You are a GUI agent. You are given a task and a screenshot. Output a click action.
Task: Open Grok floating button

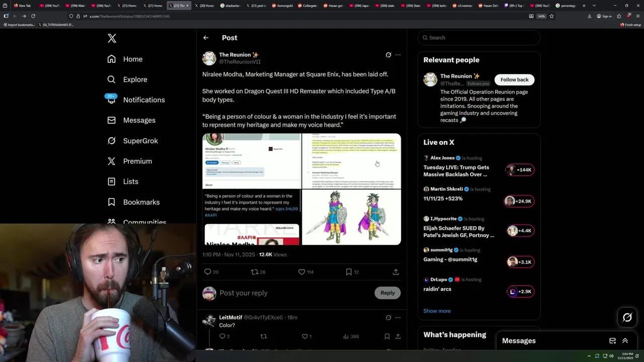tap(627, 317)
